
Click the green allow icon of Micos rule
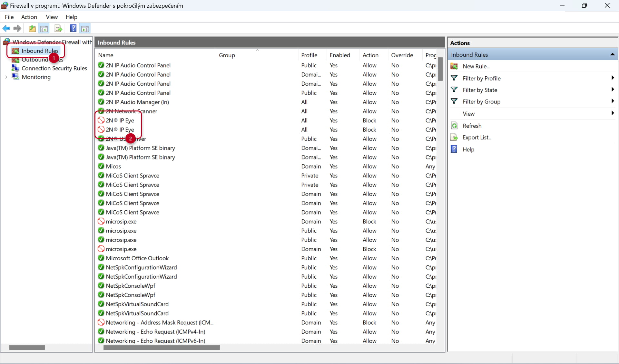pos(101,166)
